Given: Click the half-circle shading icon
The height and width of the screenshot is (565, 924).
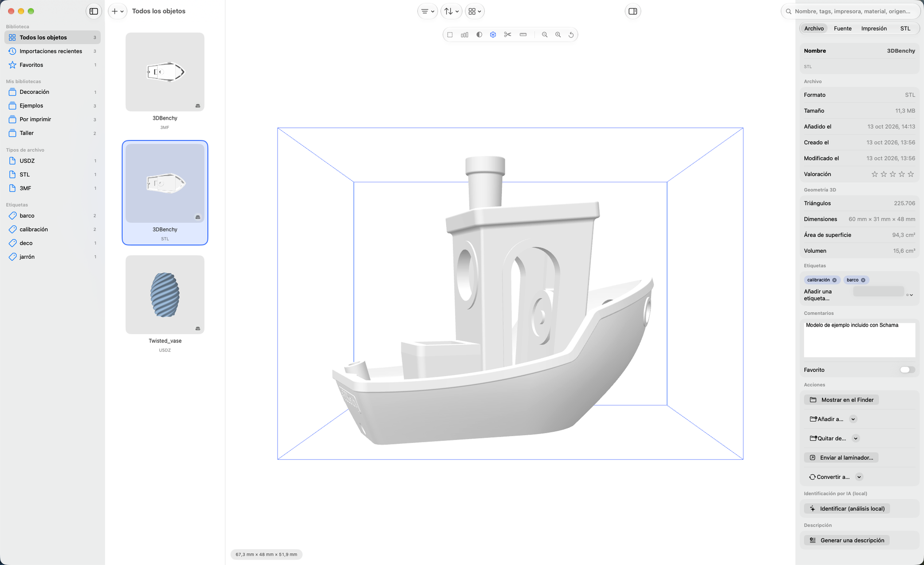Looking at the screenshot, I should pyautogui.click(x=479, y=35).
